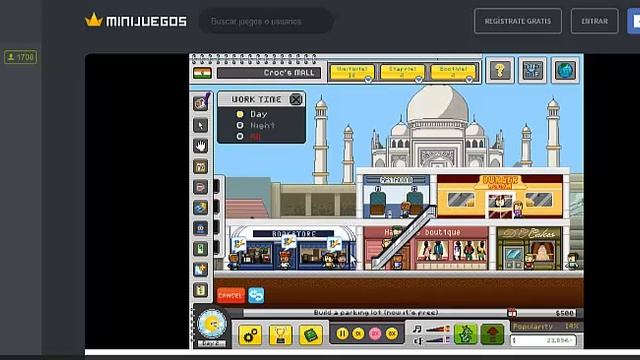Open the Minijuegos home logo
The width and height of the screenshot is (640, 360).
(x=136, y=20)
